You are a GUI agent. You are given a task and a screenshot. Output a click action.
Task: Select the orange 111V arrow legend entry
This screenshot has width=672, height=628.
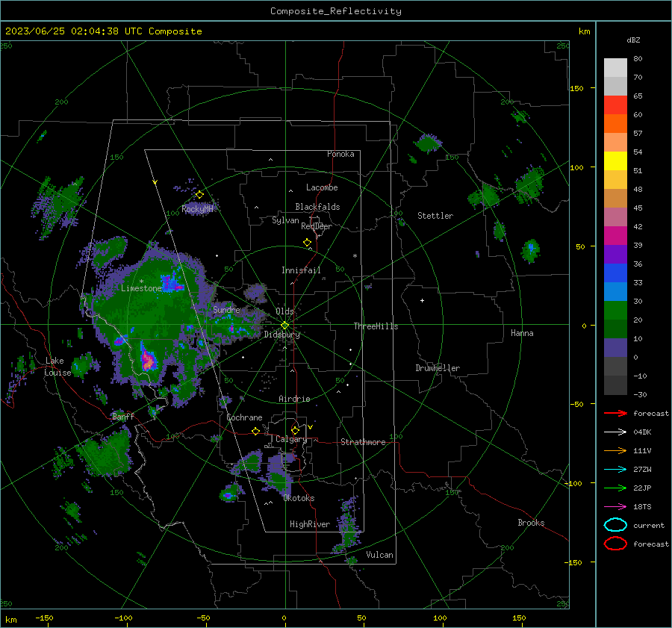[615, 450]
